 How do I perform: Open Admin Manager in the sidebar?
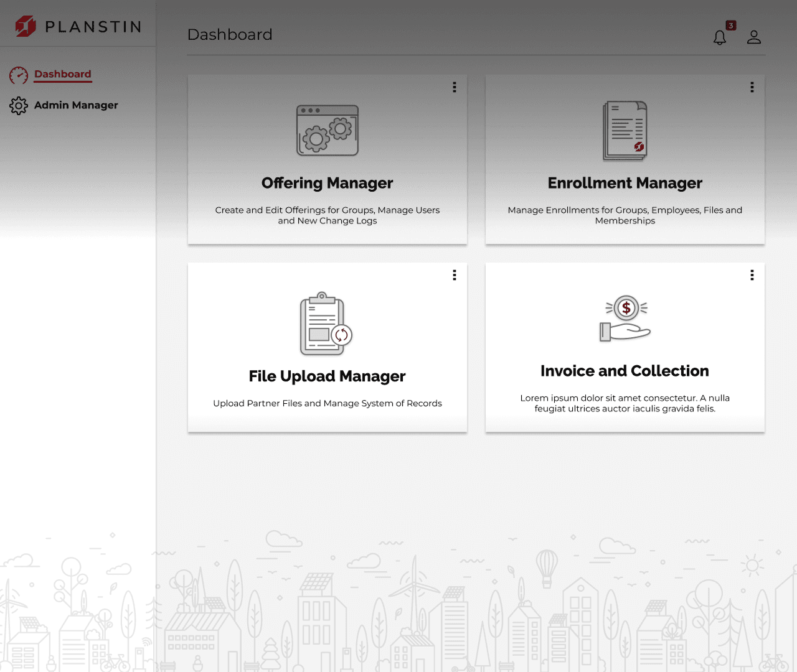point(76,105)
